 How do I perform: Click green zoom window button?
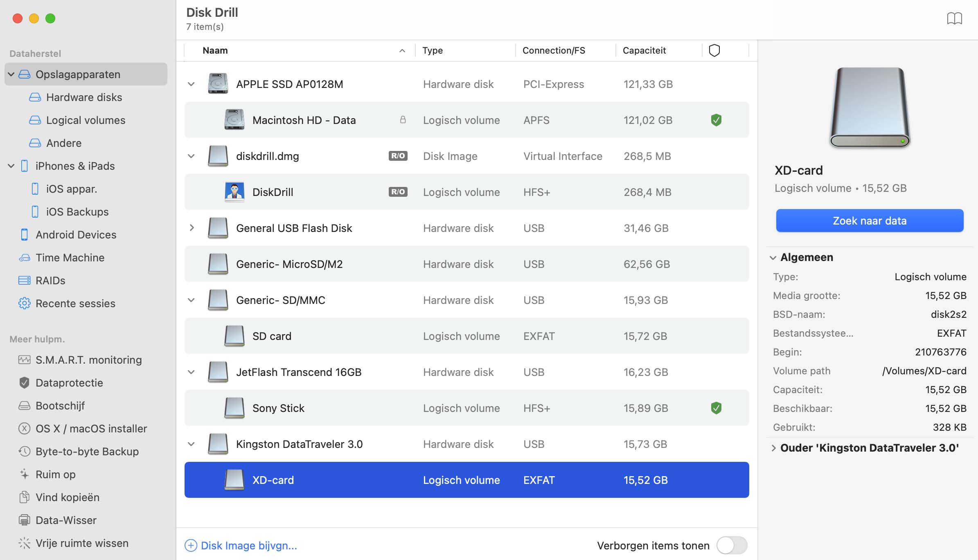50,18
